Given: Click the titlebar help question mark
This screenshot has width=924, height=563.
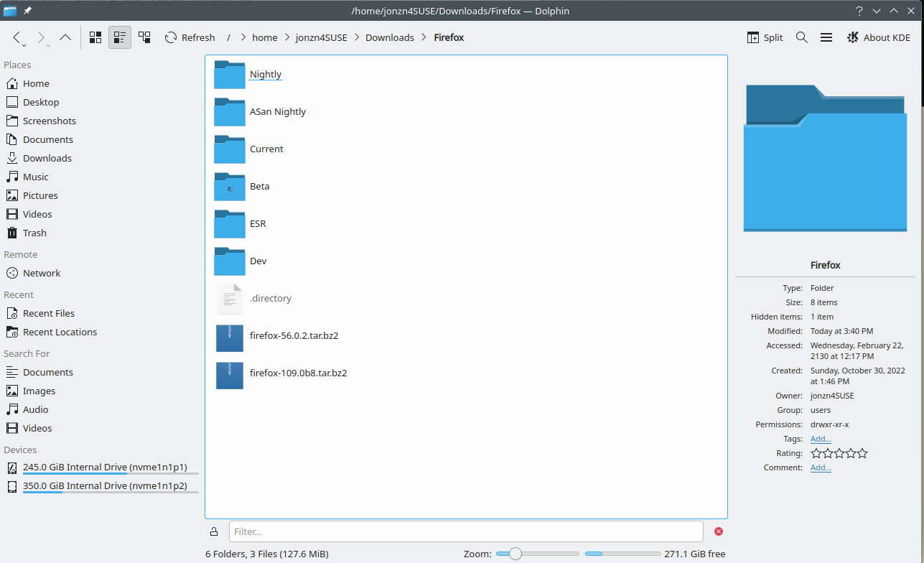Looking at the screenshot, I should tap(859, 11).
